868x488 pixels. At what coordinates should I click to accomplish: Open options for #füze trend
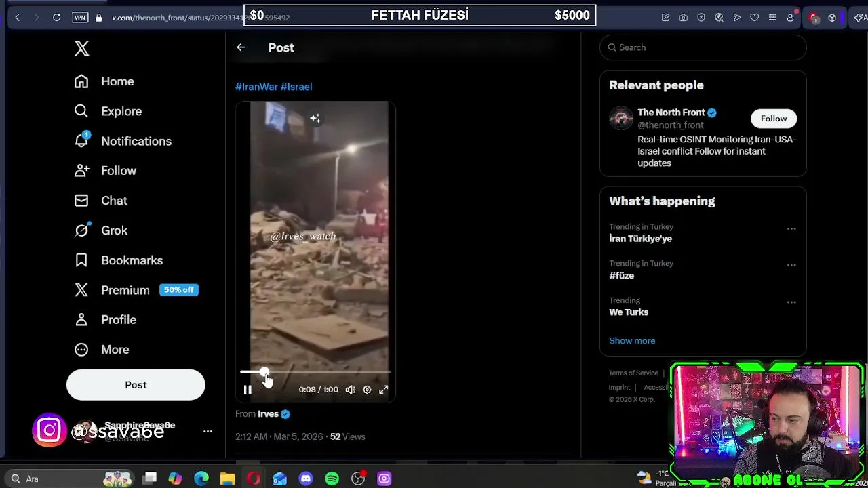tap(791, 265)
